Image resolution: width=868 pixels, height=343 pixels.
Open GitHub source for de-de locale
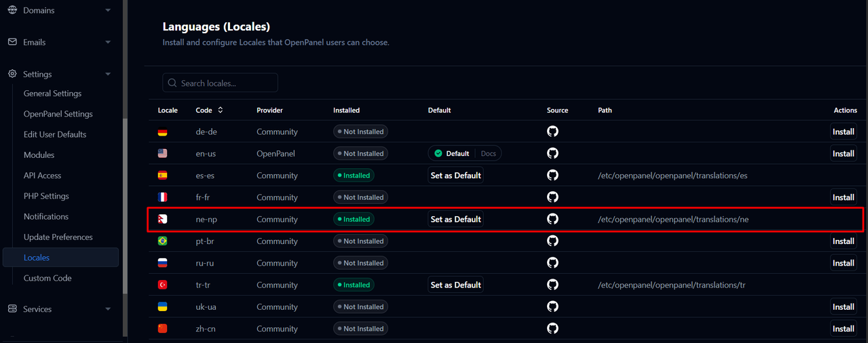(x=552, y=132)
